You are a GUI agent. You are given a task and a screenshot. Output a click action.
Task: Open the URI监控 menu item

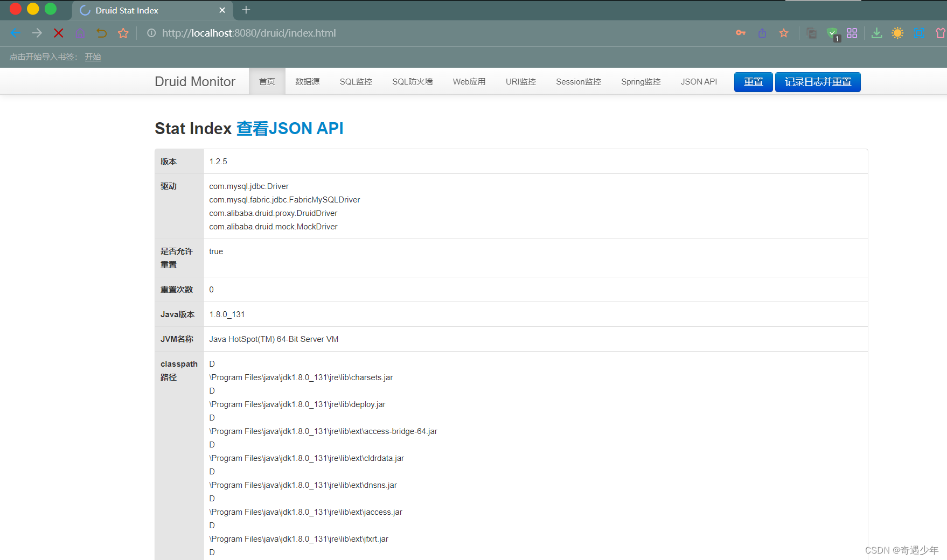click(x=521, y=81)
